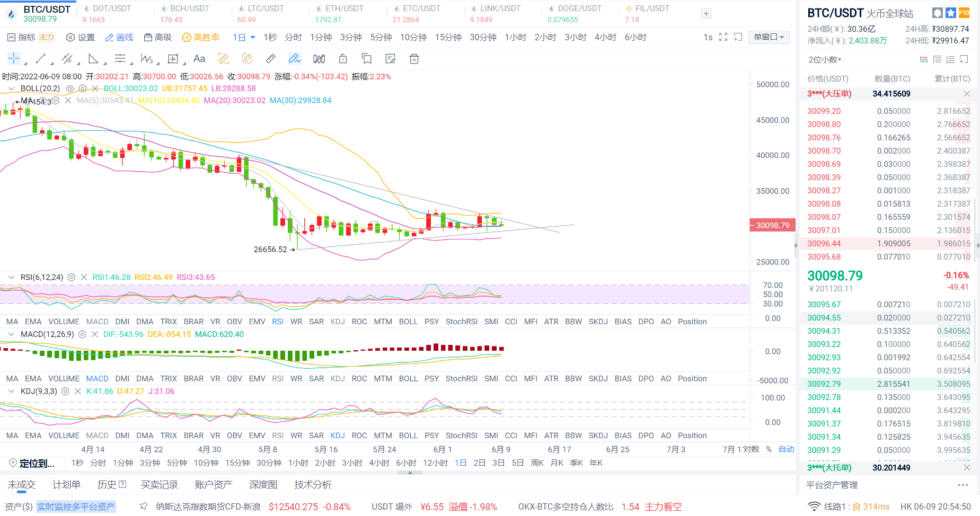Pick the Aa text annotation tool

coord(199,59)
